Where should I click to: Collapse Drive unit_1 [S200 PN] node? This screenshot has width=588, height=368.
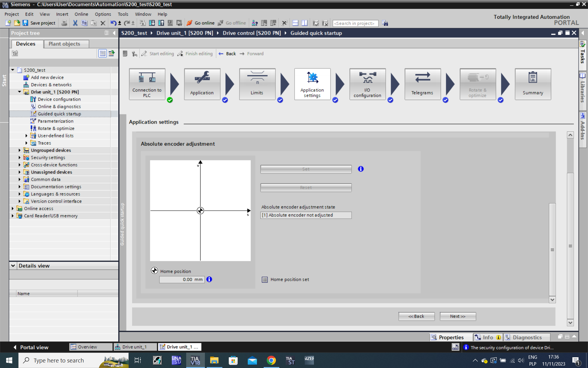(20, 92)
